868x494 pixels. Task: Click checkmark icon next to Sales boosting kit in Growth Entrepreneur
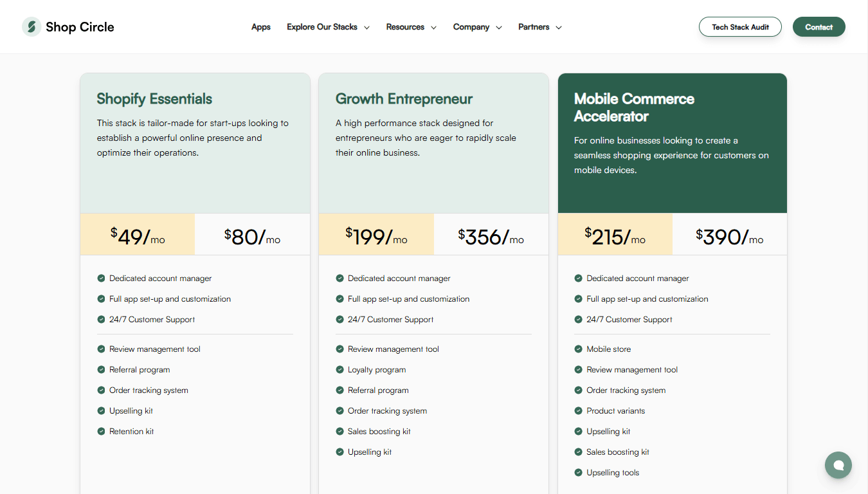(339, 432)
